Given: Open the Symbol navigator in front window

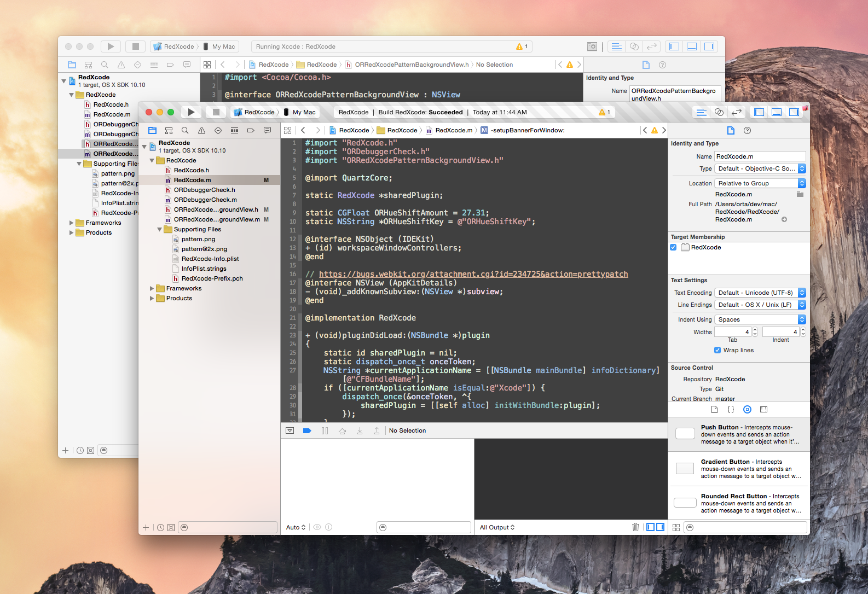Looking at the screenshot, I should [x=169, y=130].
